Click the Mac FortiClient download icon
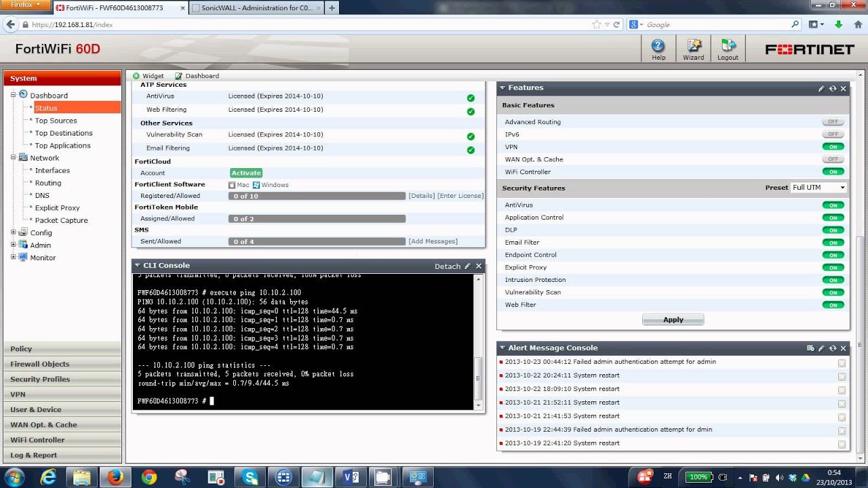The image size is (868, 488). 232,185
